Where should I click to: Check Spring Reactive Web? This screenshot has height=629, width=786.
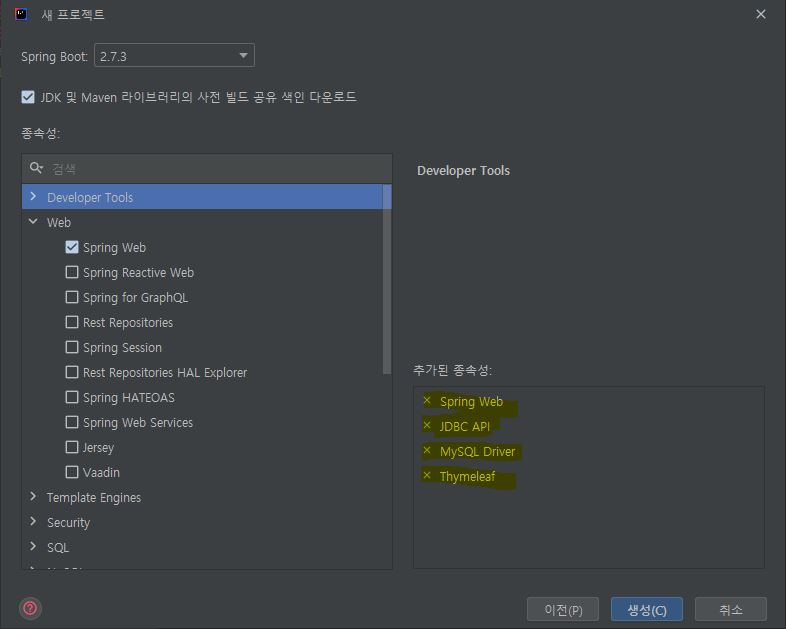click(72, 272)
